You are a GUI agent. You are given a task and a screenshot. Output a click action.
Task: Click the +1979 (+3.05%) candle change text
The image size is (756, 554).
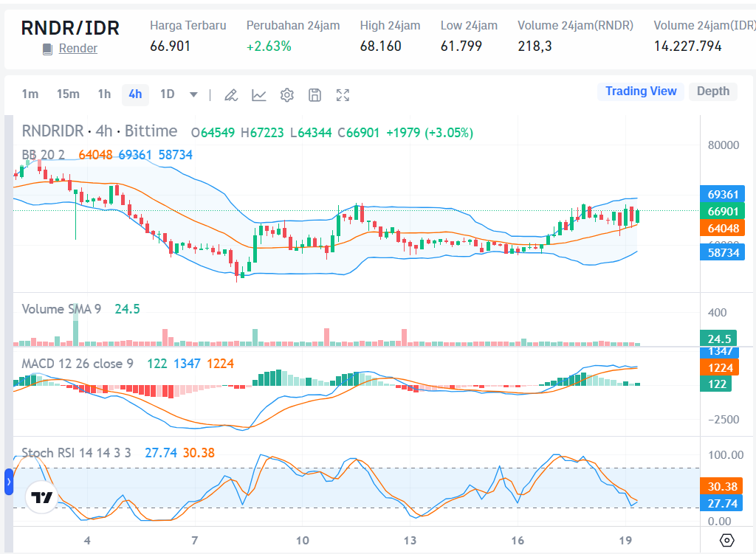pyautogui.click(x=430, y=133)
